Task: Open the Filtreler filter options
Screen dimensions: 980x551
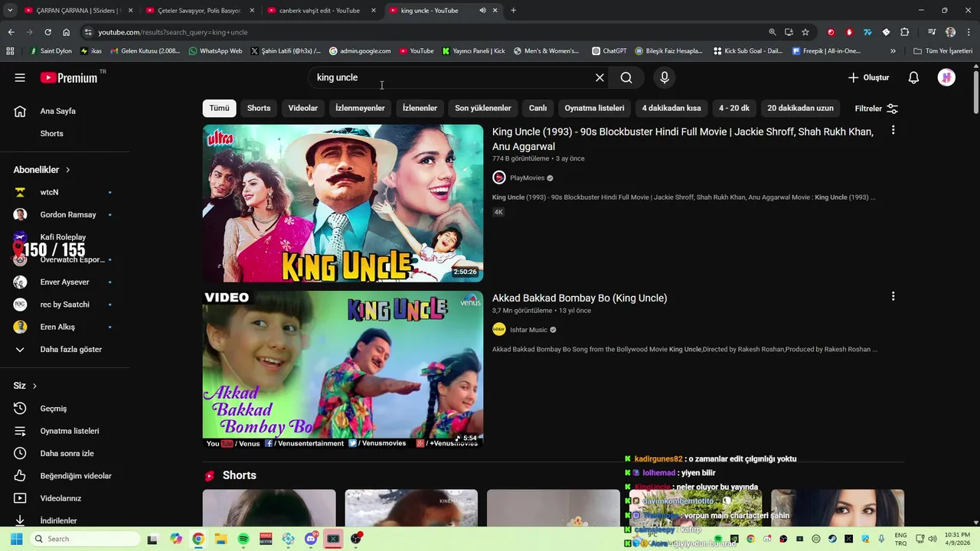Action: pyautogui.click(x=877, y=109)
